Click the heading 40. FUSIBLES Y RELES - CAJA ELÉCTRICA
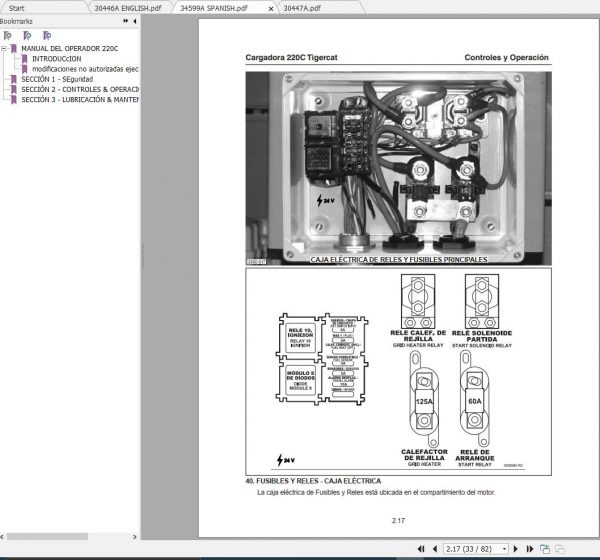Image resolution: width=600 pixels, height=560 pixels. [x=313, y=481]
